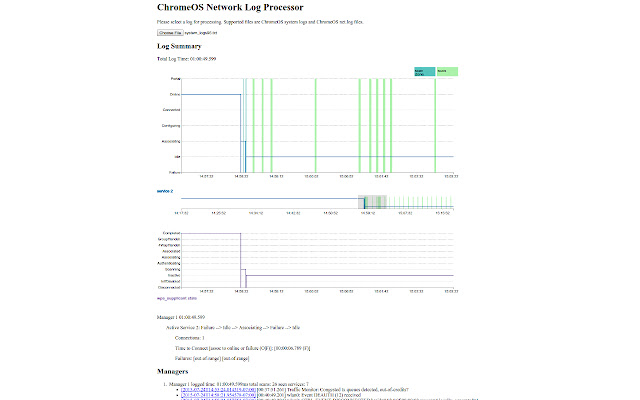Open timestamp link of wlan0 Event DEAUTH entry

click(218, 395)
